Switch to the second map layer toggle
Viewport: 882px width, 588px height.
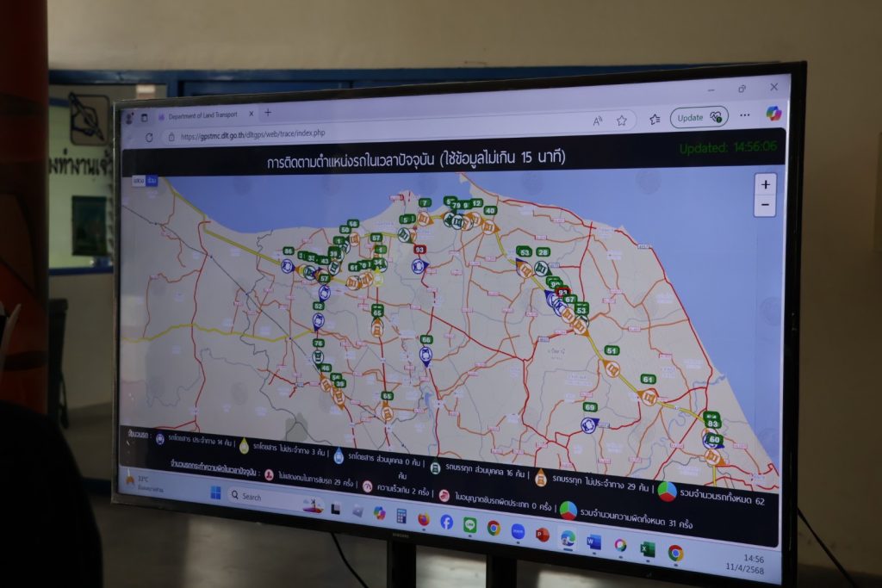coord(152,181)
